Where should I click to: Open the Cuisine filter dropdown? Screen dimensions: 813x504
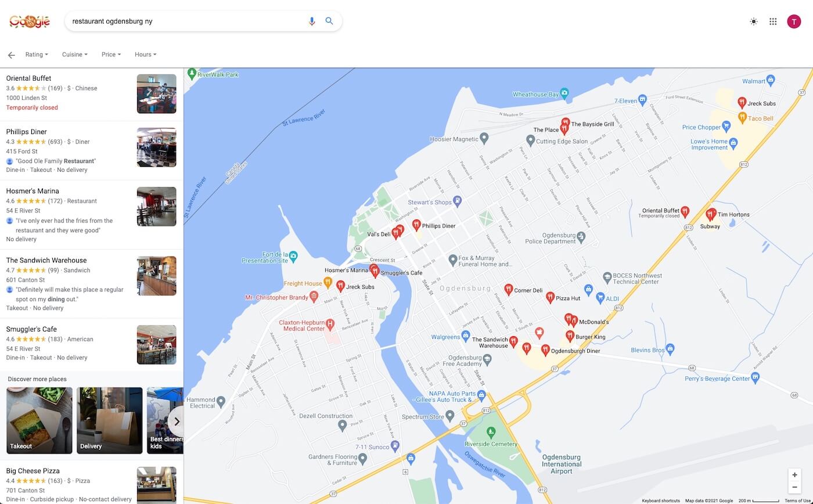[75, 55]
